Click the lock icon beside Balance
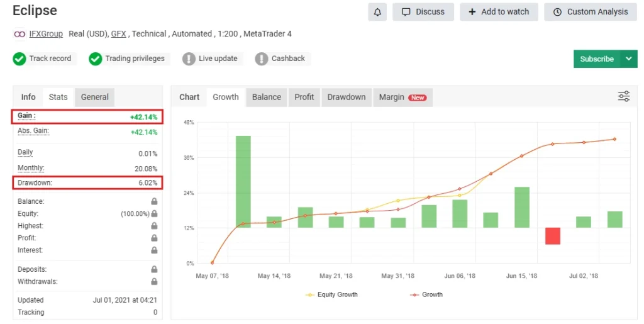The width and height of the screenshot is (644, 324). pyautogui.click(x=154, y=202)
